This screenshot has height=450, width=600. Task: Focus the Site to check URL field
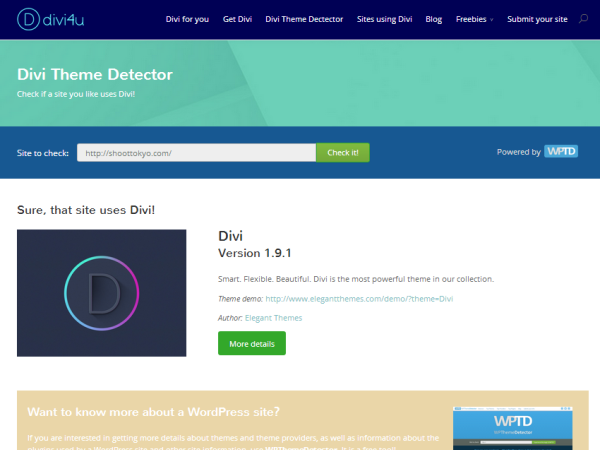pyautogui.click(x=197, y=153)
